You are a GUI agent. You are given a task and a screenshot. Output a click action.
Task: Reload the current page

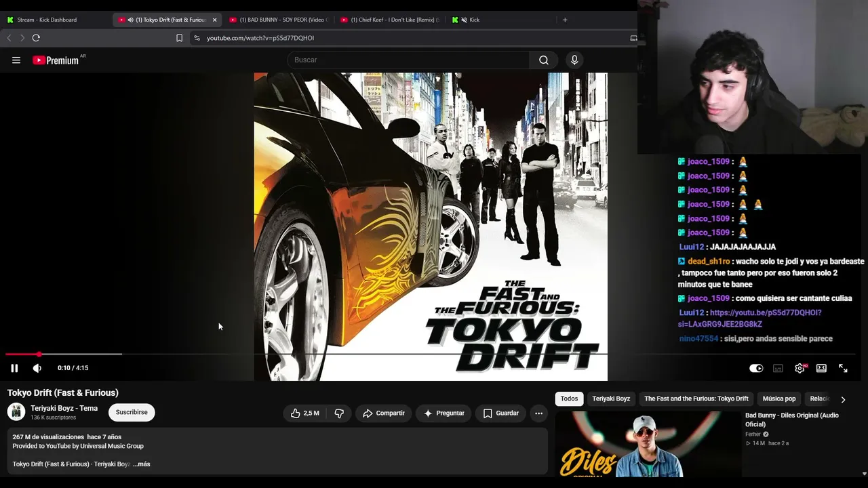click(x=36, y=38)
